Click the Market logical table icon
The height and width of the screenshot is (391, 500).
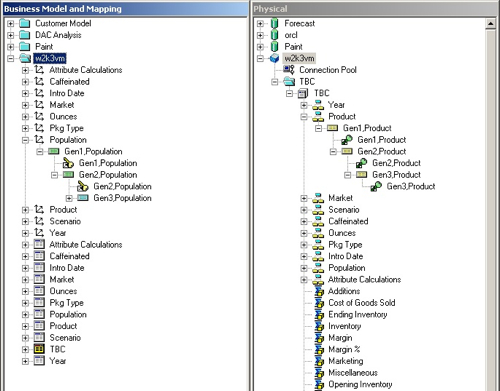coord(39,279)
